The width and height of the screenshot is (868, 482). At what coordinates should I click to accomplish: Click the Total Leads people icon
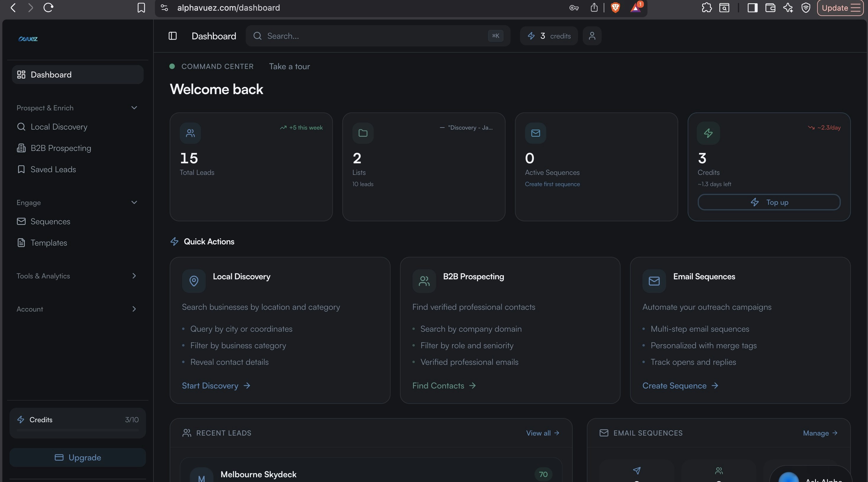tap(190, 133)
